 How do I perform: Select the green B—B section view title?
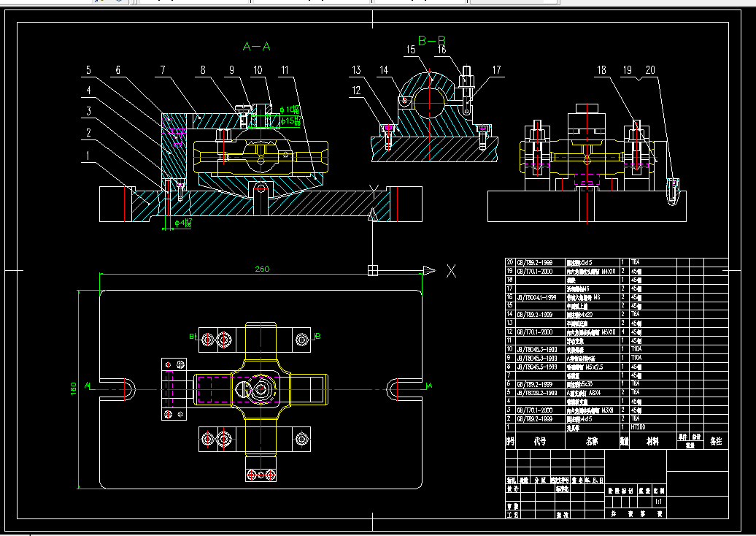[x=432, y=40]
